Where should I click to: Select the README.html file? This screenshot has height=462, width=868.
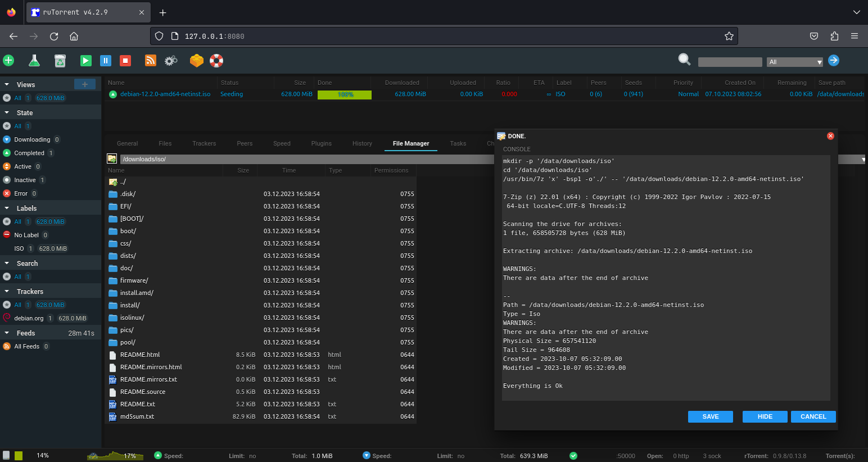[x=140, y=355]
